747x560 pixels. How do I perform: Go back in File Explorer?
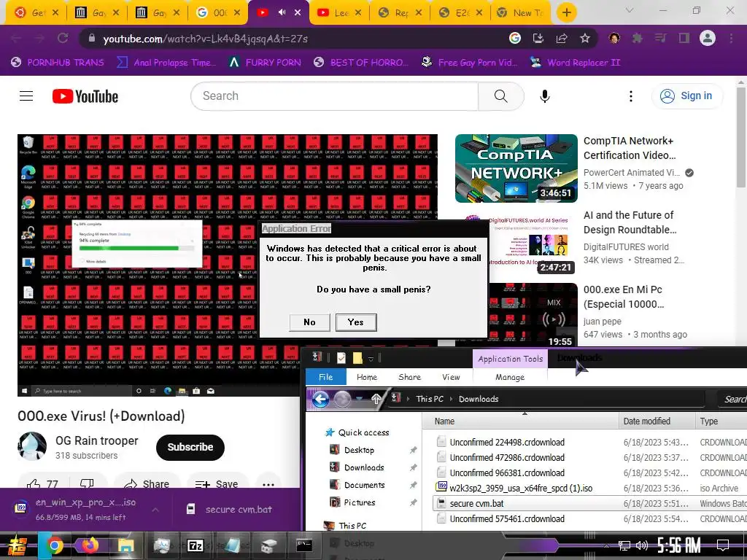321,399
